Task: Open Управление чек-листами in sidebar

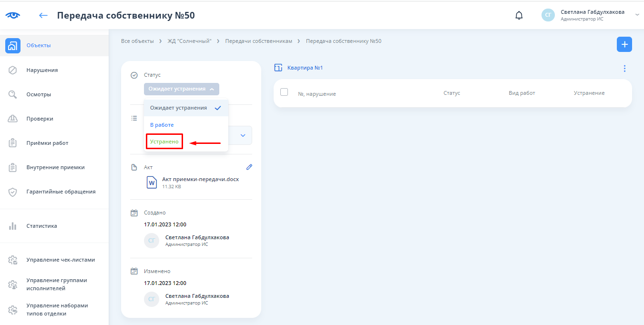Action: coord(61,260)
